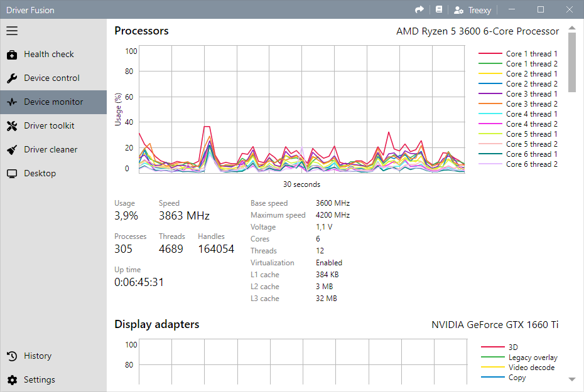Click the vertical scrollbar thumb
Screen dimensions: 584x392
tap(571, 62)
